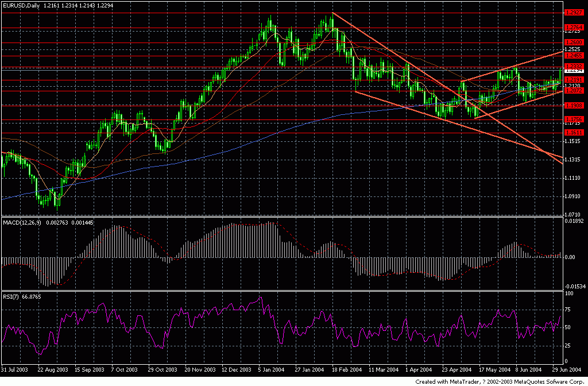Select the 7 Oct 2003 date label
The width and height of the screenshot is (588, 386).
click(x=125, y=369)
